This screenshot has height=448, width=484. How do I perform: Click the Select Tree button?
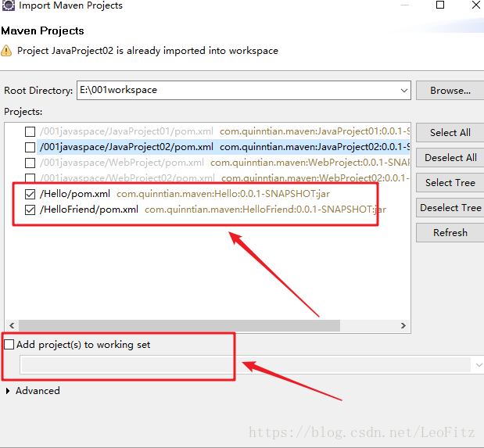[x=450, y=182]
